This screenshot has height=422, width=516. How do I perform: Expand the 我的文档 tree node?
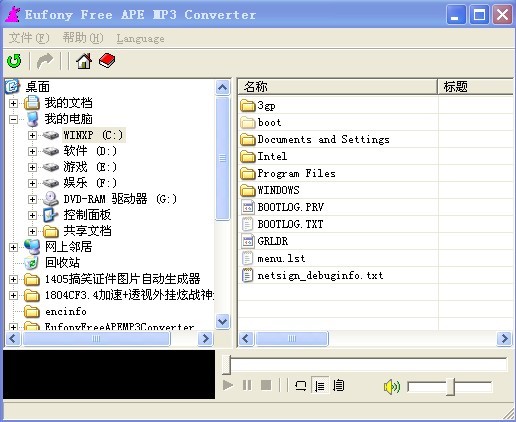13,103
